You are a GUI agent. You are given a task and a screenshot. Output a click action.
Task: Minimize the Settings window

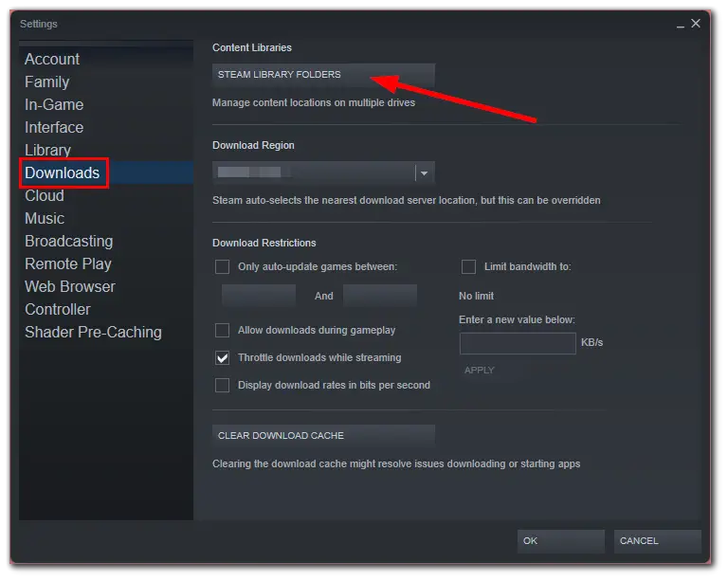tap(681, 25)
